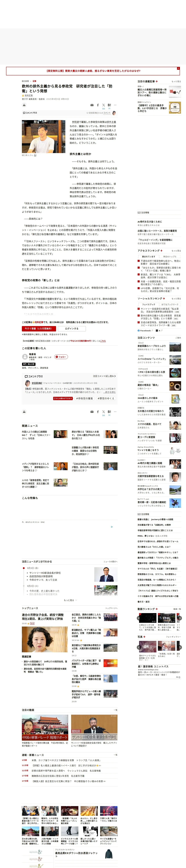186x868 pixels.
Task: Click the Hatena B! bookmark icon under headline
Action: coord(109,105)
